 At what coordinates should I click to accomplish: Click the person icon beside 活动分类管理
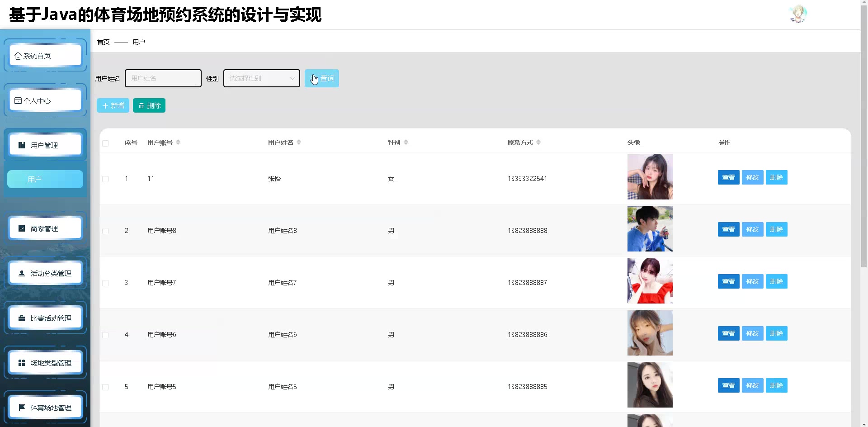pos(22,273)
